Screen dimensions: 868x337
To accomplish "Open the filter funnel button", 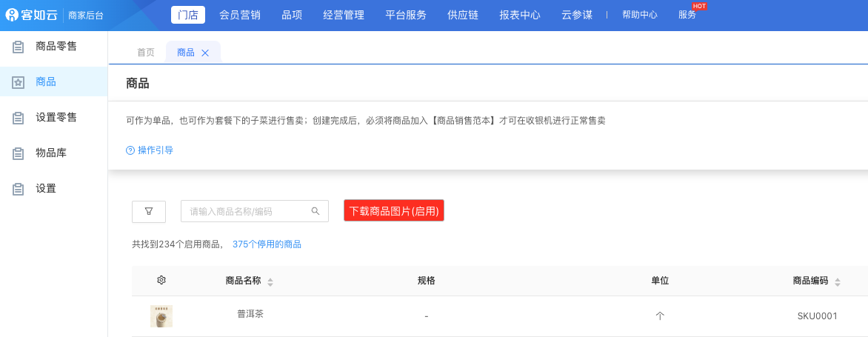I will click(149, 211).
